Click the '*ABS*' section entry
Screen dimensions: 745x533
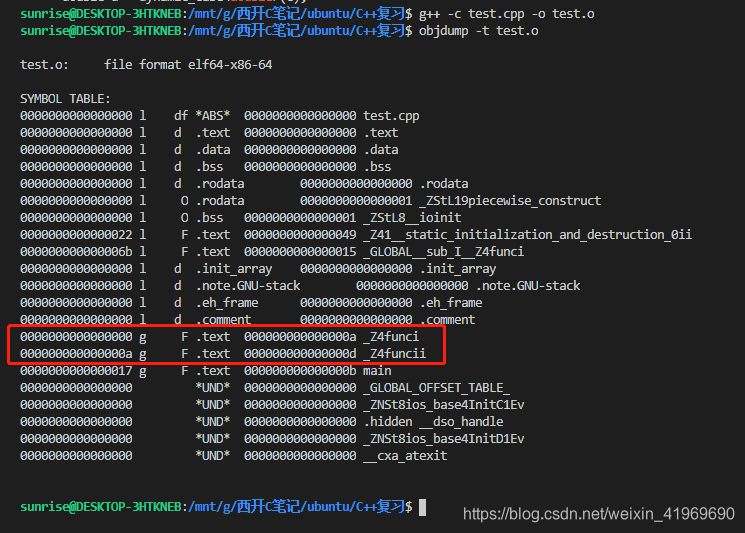(213, 116)
